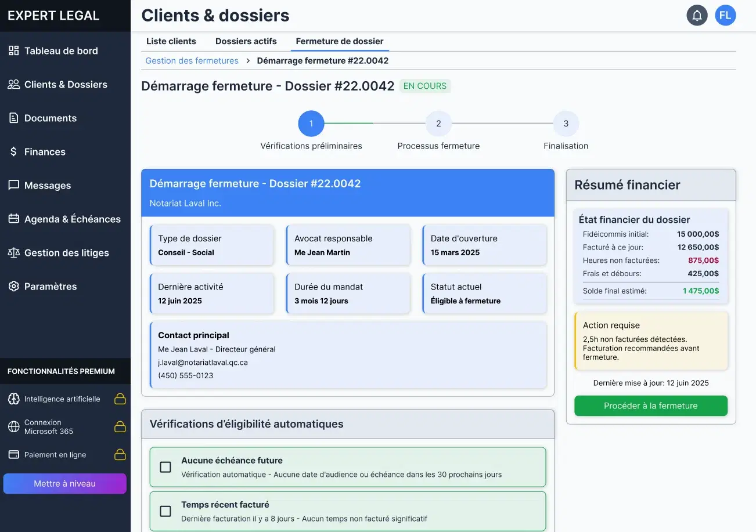Check the Aucune échéance future checkbox
Viewport: 756px width, 532px height.
(x=165, y=467)
